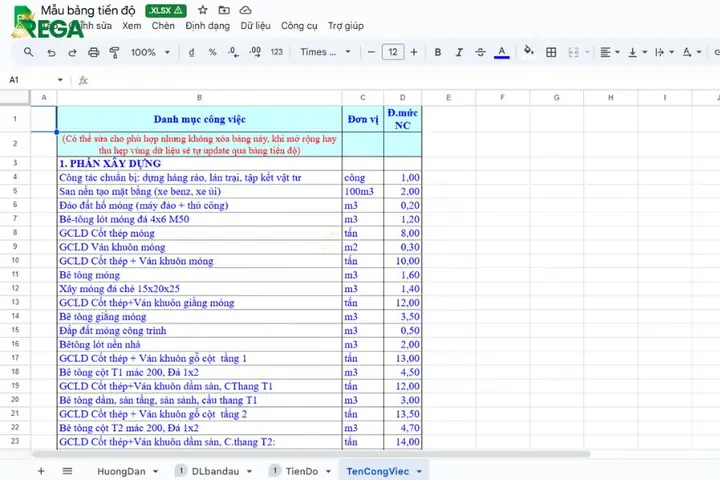Format as percent
This screenshot has height=480, width=720.
(212, 52)
